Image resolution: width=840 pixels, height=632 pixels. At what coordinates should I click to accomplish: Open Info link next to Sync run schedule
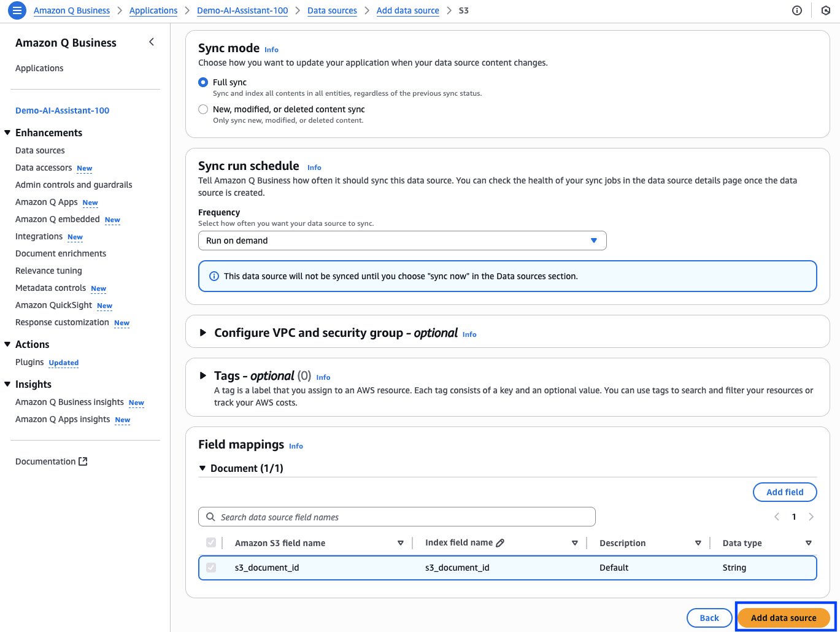pos(314,168)
